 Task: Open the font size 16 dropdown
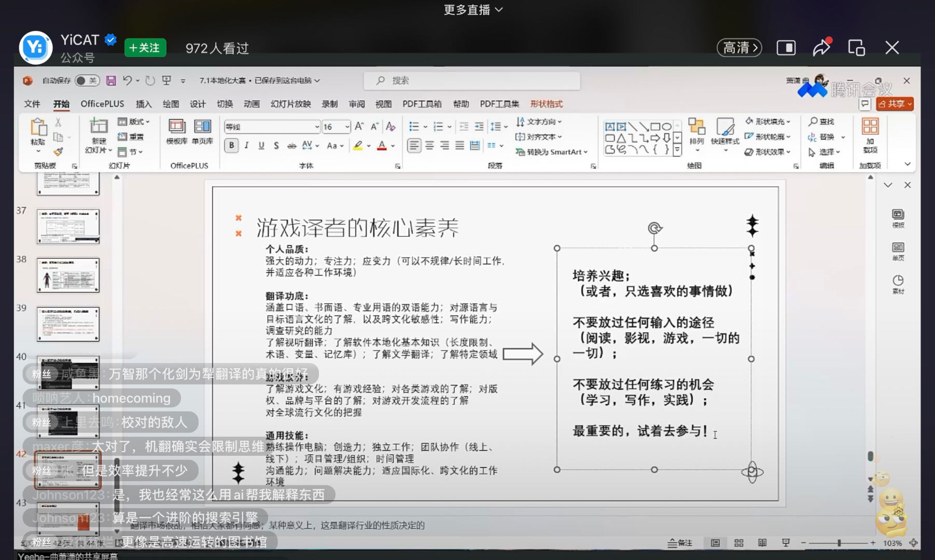[x=347, y=127]
